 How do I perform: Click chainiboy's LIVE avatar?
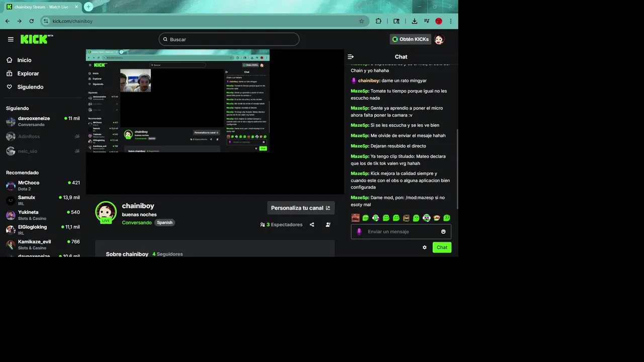106,212
